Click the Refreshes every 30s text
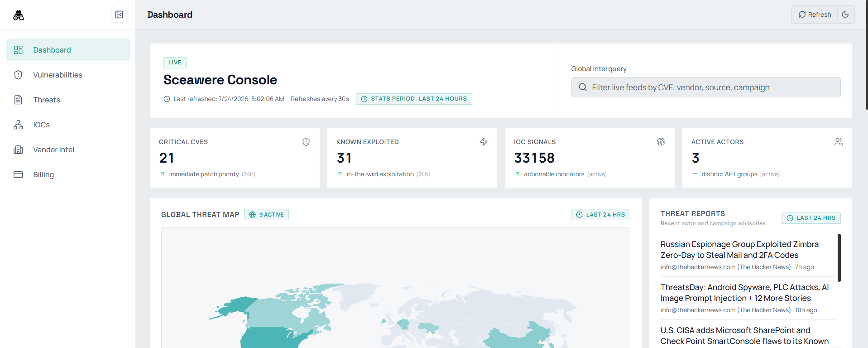The width and height of the screenshot is (868, 348). click(x=320, y=99)
